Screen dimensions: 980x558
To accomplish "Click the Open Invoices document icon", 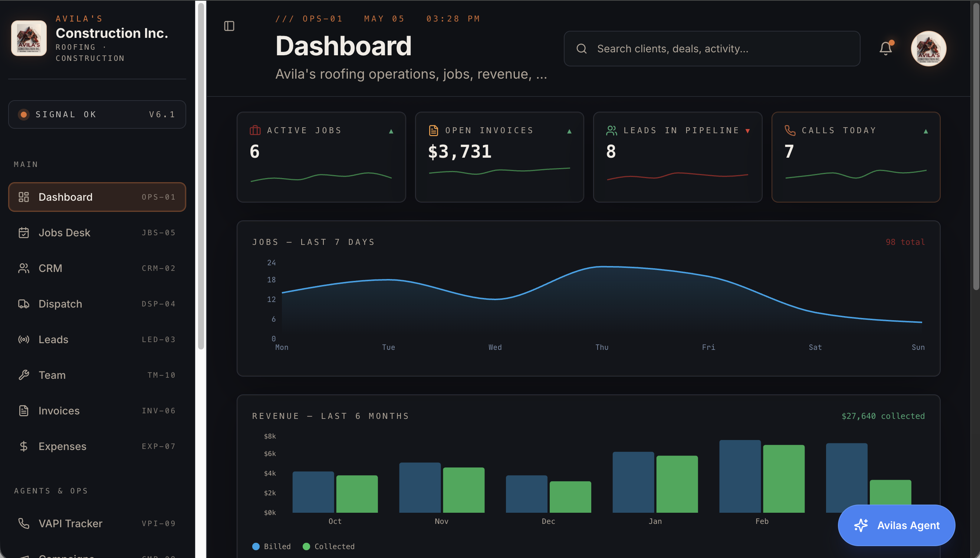I will [433, 131].
